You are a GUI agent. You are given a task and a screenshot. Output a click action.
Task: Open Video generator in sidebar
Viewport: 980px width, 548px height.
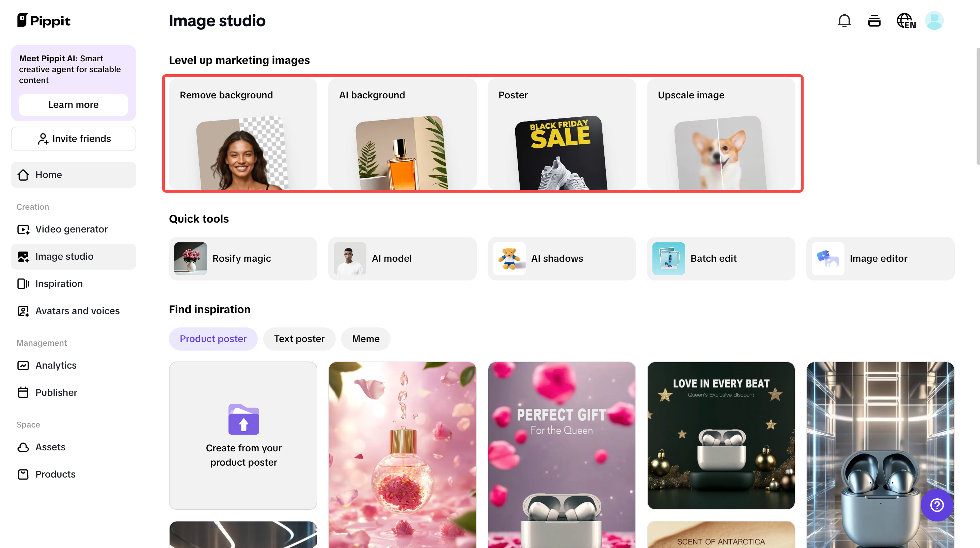coord(72,229)
